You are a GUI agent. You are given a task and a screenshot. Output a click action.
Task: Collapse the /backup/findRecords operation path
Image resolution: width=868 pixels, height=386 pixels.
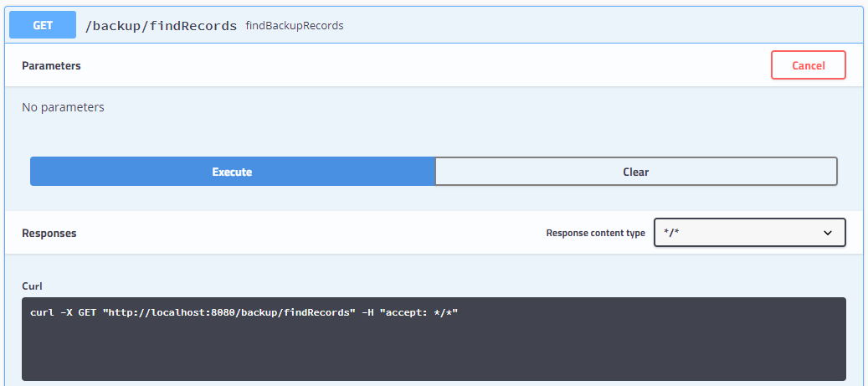[161, 25]
